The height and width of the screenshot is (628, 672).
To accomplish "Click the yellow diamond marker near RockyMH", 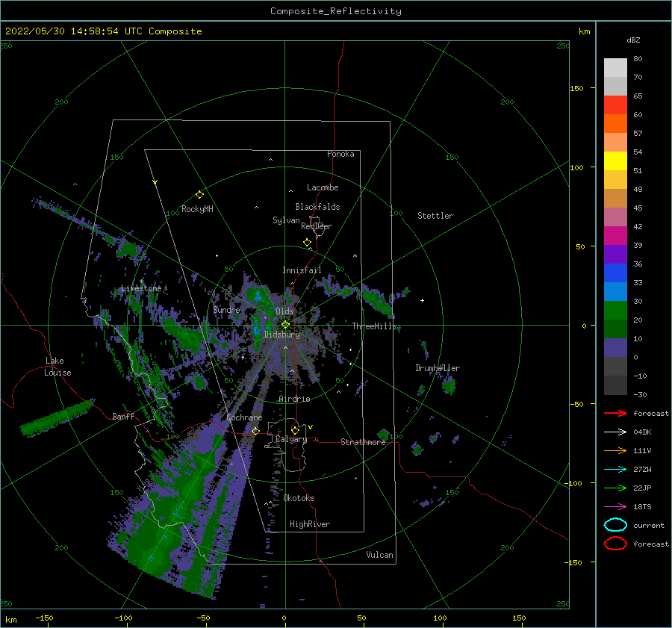I will tap(199, 195).
